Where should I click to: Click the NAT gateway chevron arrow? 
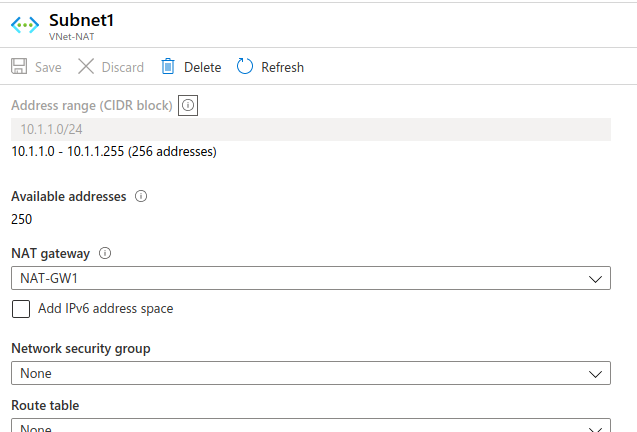click(595, 279)
